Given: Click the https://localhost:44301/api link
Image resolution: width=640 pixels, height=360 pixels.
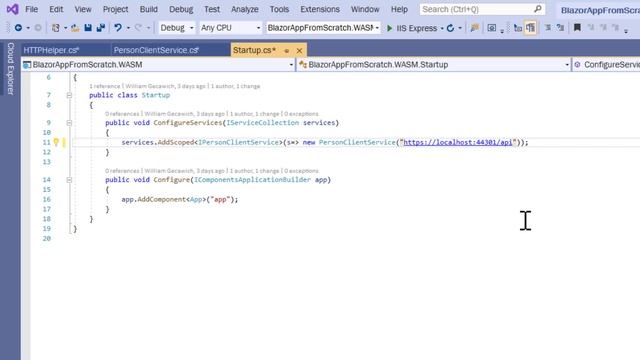Looking at the screenshot, I should click(x=458, y=142).
